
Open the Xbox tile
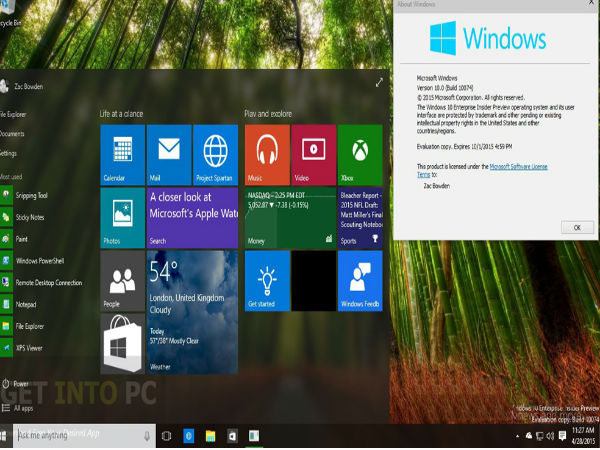[x=360, y=155]
